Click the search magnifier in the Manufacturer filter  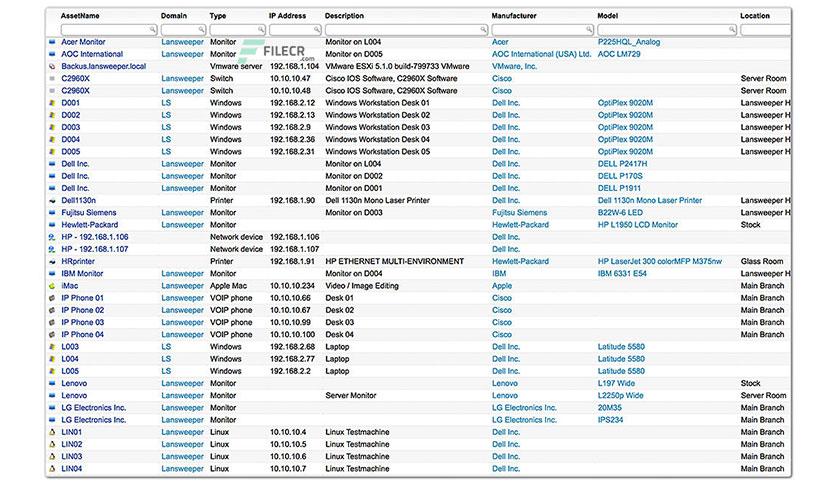pyautogui.click(x=589, y=30)
